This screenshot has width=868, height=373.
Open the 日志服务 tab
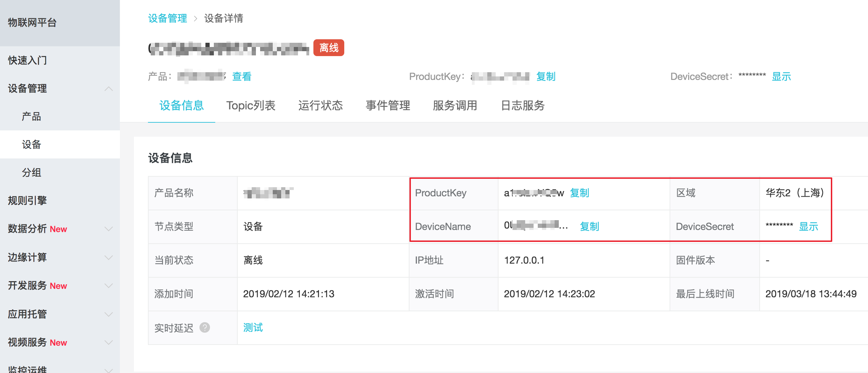pos(523,106)
